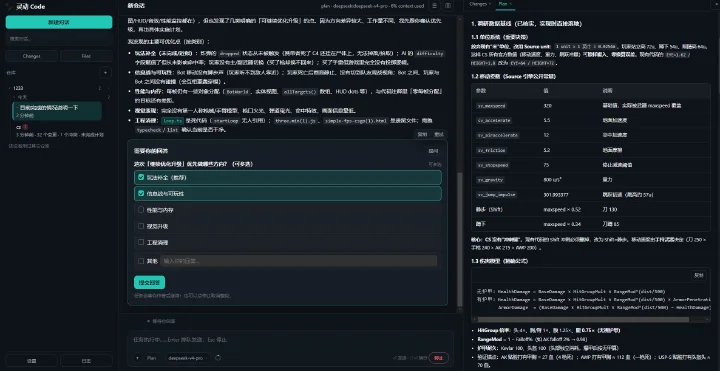Click the list view icon in chat header
The image size is (720, 371).
[x=434, y=6]
